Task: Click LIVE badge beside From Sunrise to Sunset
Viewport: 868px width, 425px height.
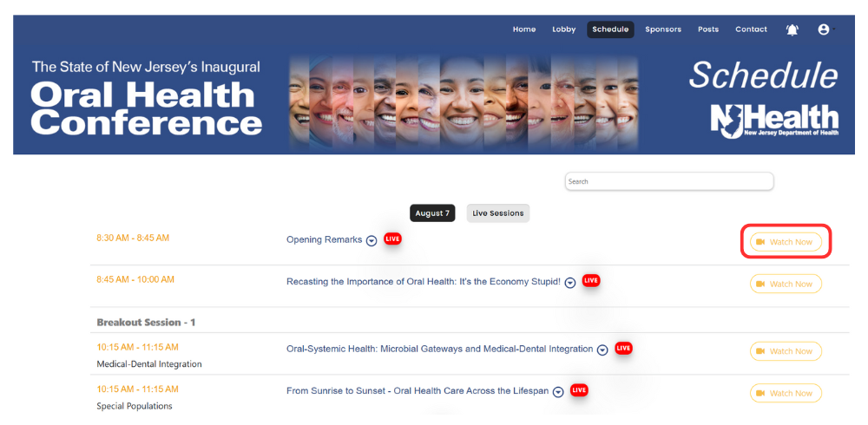Action: (579, 390)
